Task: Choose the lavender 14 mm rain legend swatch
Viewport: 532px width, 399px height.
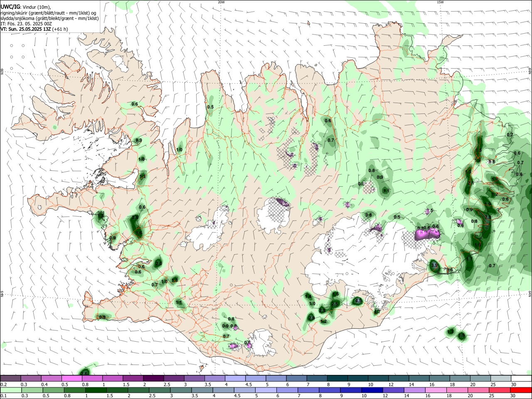Action: tap(415, 390)
